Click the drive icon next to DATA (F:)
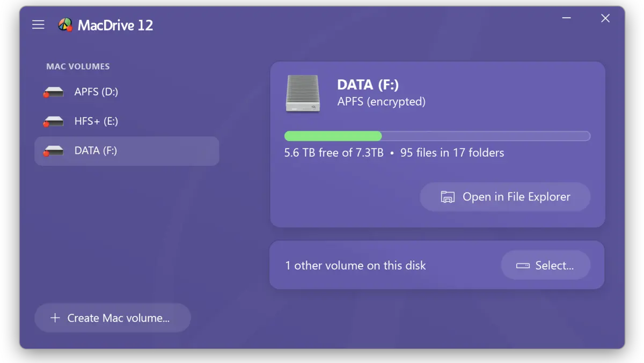The width and height of the screenshot is (644, 363). 53,151
